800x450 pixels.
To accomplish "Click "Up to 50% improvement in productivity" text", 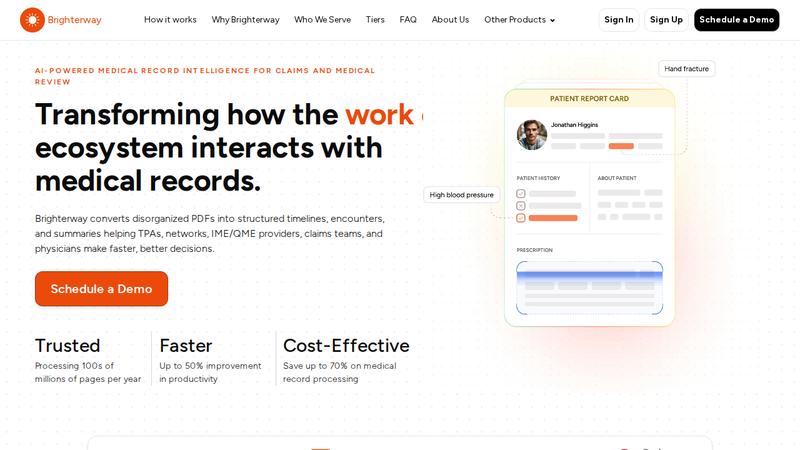I will tap(210, 372).
